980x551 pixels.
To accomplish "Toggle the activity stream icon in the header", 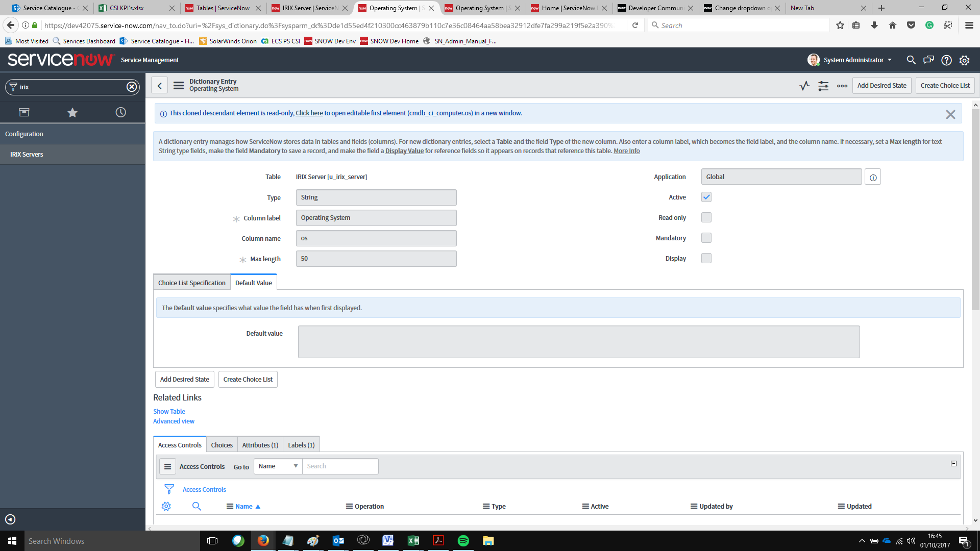I will 804,86.
